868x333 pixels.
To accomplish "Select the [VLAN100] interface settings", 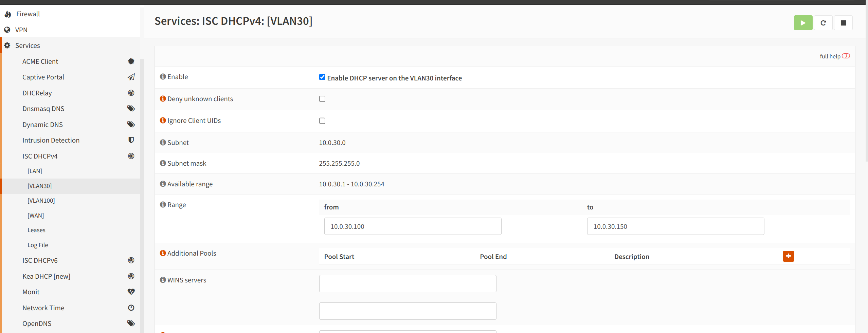I will click(x=41, y=200).
